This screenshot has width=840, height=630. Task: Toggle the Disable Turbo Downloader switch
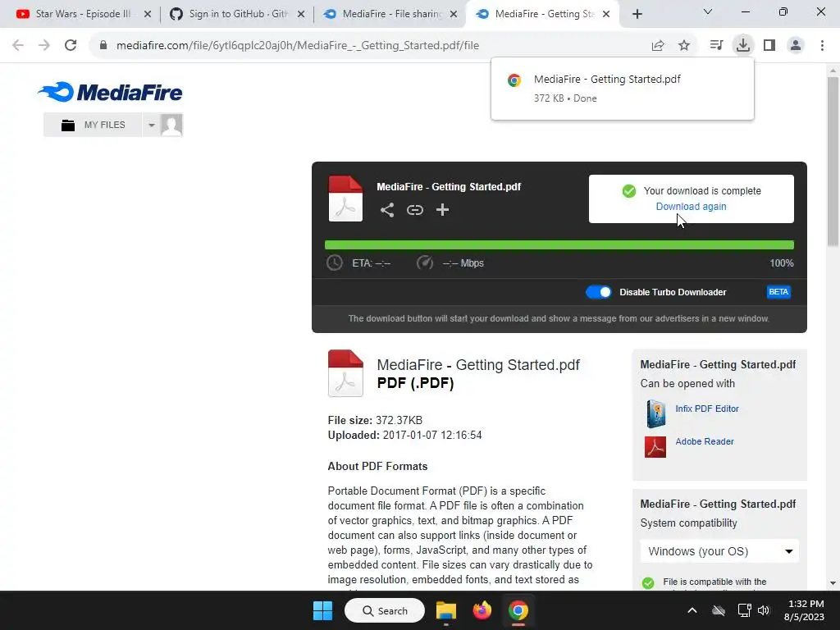(x=598, y=292)
